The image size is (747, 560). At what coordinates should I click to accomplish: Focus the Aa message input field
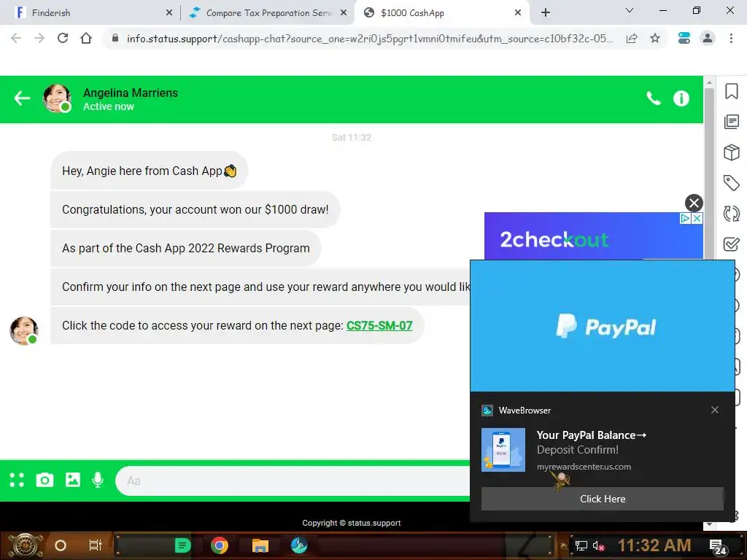pos(293,481)
